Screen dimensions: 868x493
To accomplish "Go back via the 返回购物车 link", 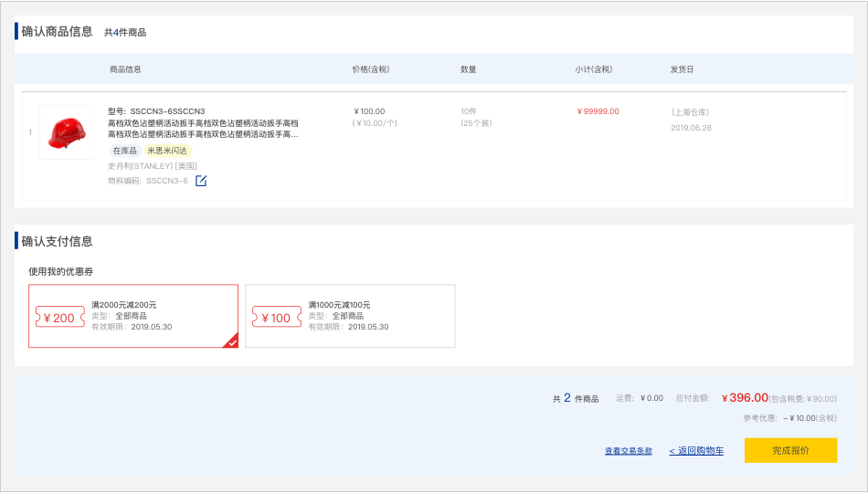I will [x=696, y=451].
